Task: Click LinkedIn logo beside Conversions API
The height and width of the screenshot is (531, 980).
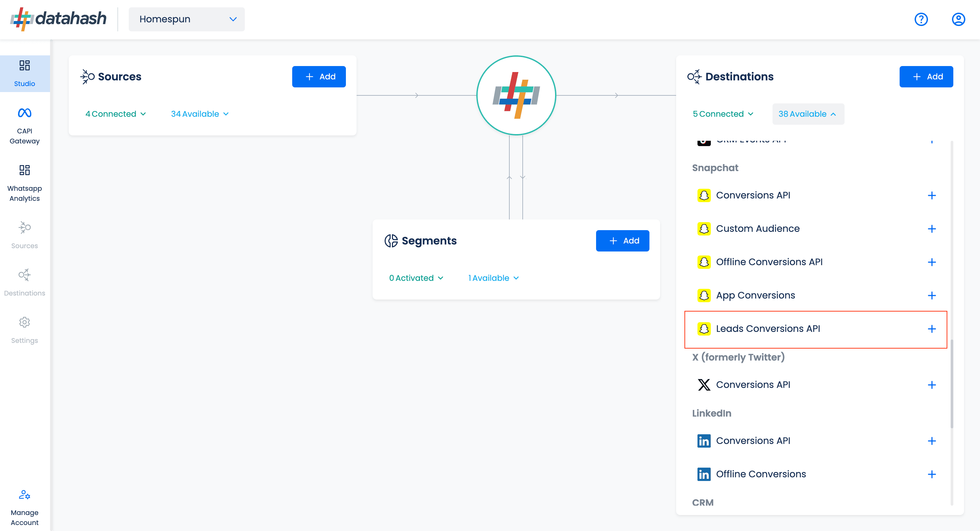Action: (x=704, y=441)
